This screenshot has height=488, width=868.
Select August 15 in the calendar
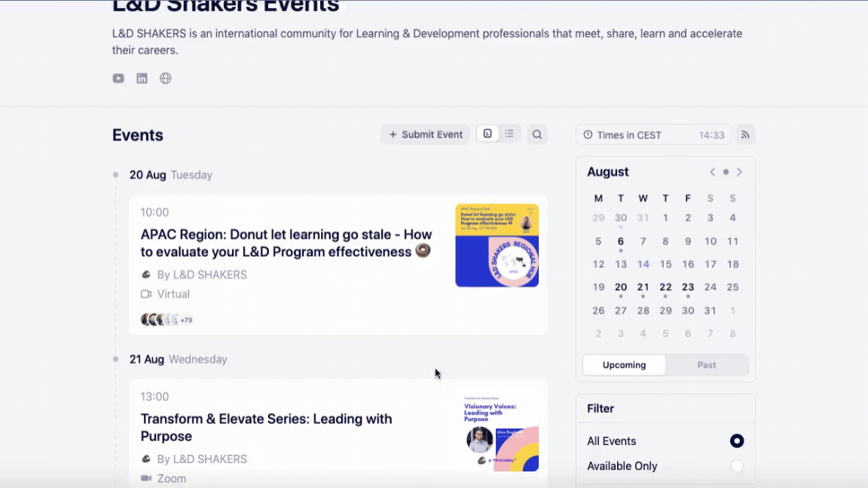[x=665, y=264]
